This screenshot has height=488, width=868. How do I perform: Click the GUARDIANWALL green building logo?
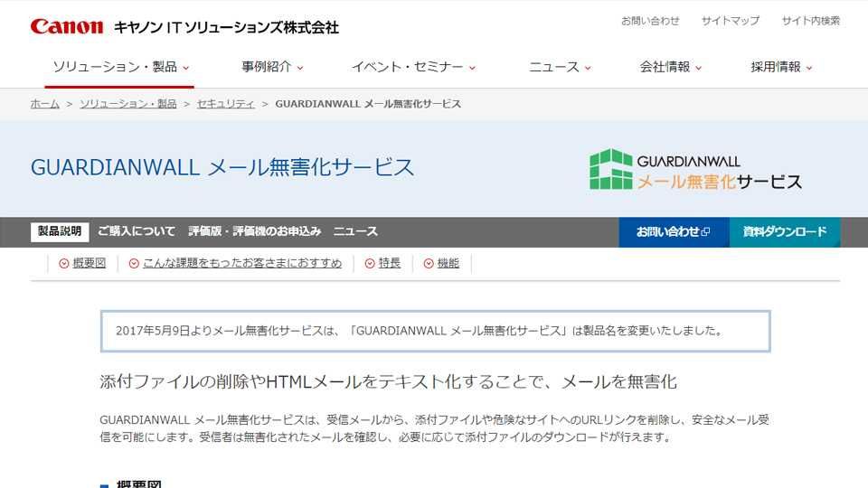611,169
